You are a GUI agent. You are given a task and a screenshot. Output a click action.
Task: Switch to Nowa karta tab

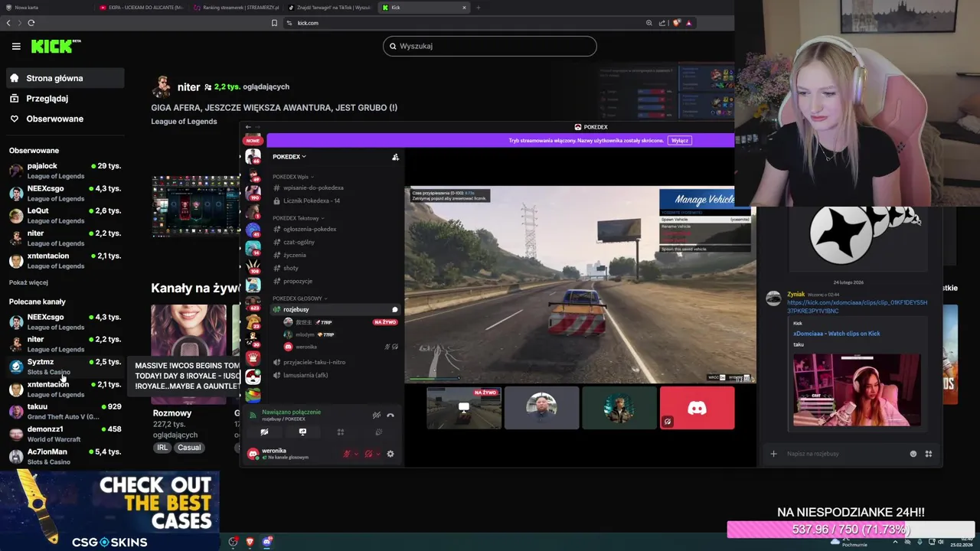pyautogui.click(x=46, y=8)
